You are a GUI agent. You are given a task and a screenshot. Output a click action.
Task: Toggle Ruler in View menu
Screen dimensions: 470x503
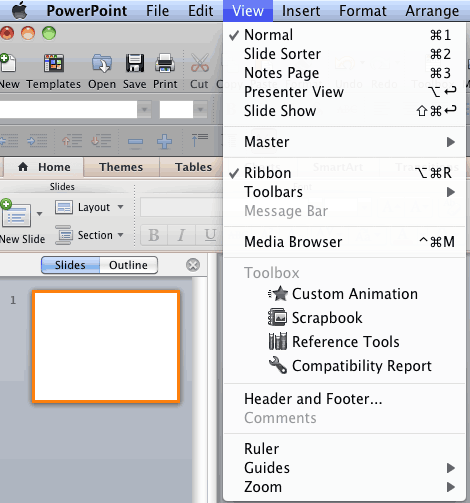(344, 449)
